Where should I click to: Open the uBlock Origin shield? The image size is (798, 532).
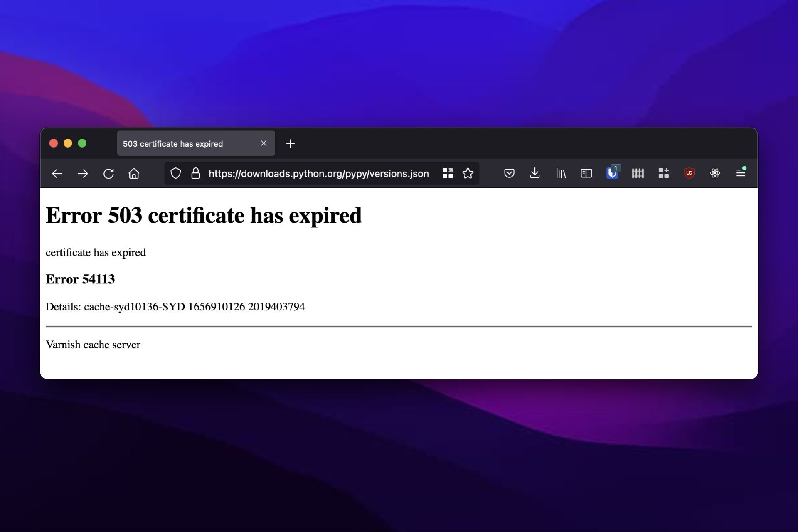(x=690, y=173)
